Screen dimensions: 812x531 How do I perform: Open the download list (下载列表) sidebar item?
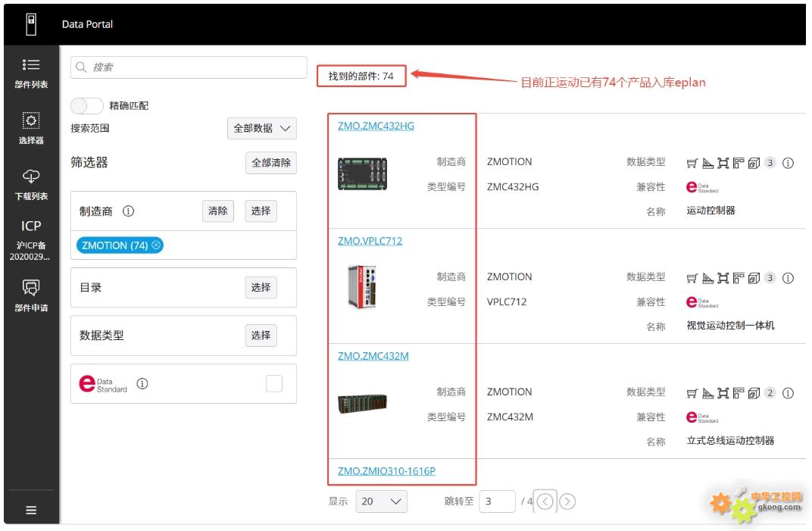tap(31, 184)
